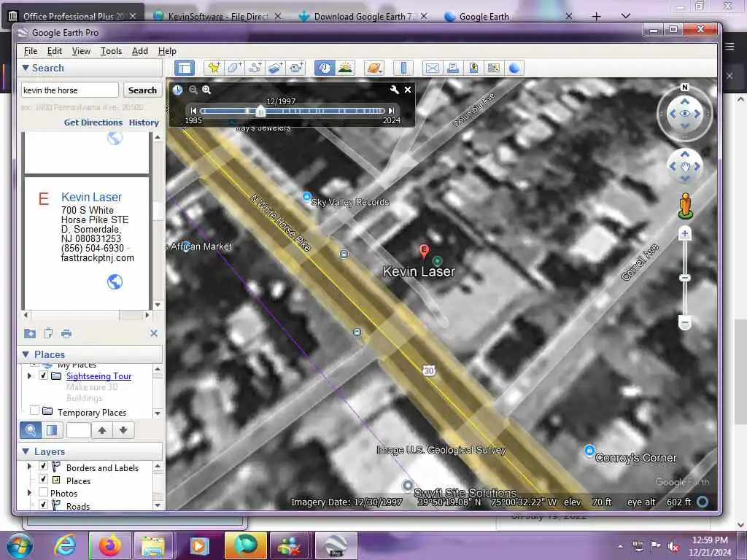This screenshot has width=747, height=560.
Task: Check the Temporary Places checkbox
Action: click(x=34, y=411)
